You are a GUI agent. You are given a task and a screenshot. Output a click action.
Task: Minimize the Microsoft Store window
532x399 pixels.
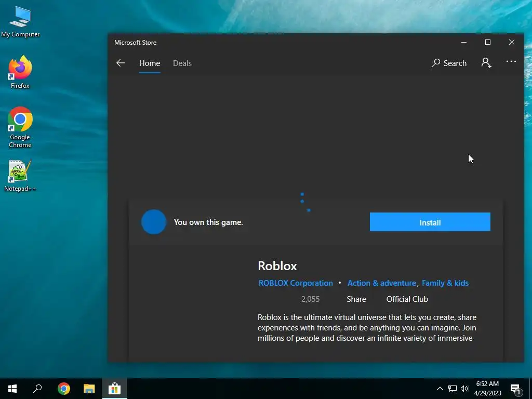(x=464, y=43)
